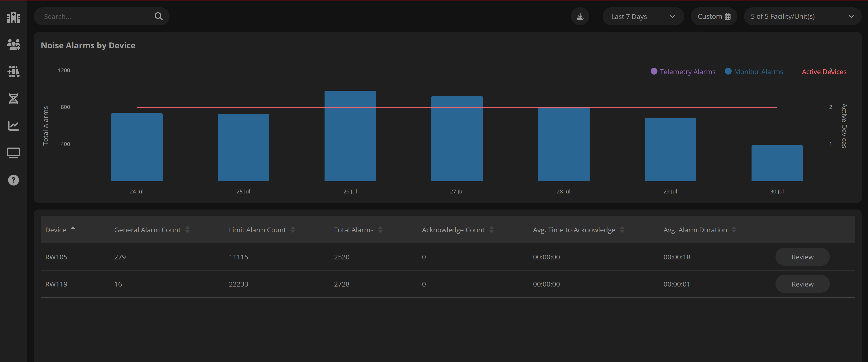Click the Acknowledge Count column header
This screenshot has width=868, height=362.
point(453,230)
